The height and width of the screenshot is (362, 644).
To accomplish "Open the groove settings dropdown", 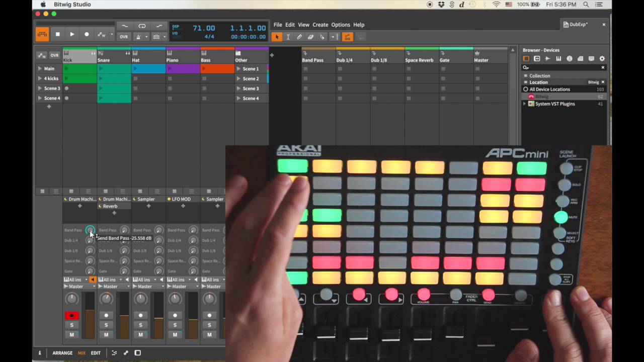I will pos(164,37).
